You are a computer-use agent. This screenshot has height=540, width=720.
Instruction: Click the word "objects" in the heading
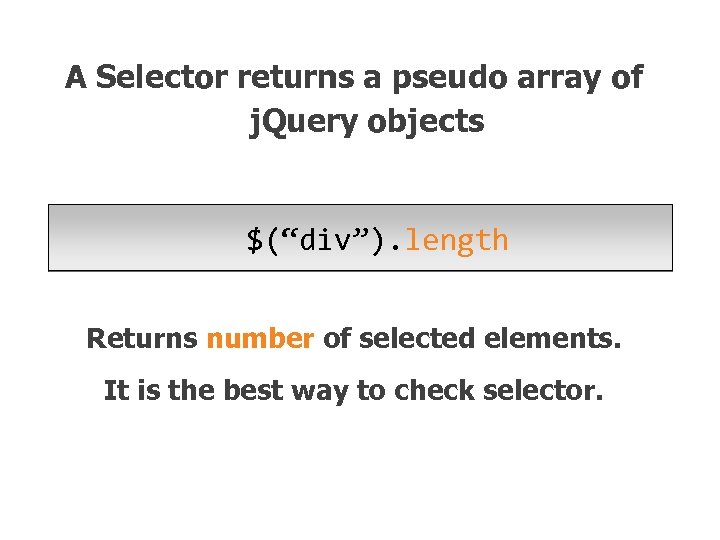(426, 122)
